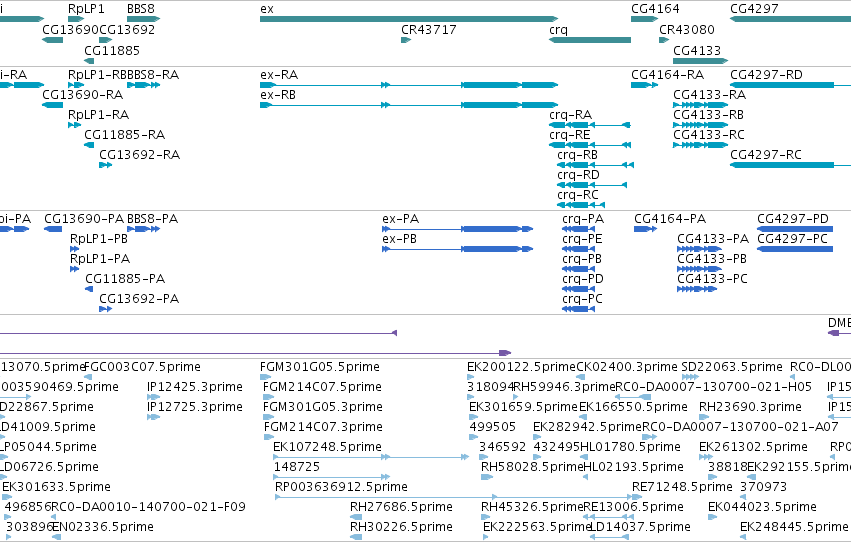
Task: Click the CG13692 gene label
Action: pyautogui.click(x=127, y=29)
